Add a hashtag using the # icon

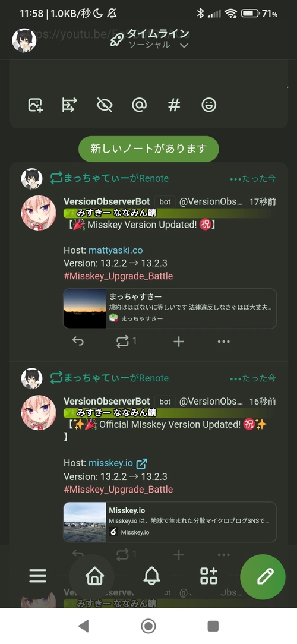coord(174,105)
